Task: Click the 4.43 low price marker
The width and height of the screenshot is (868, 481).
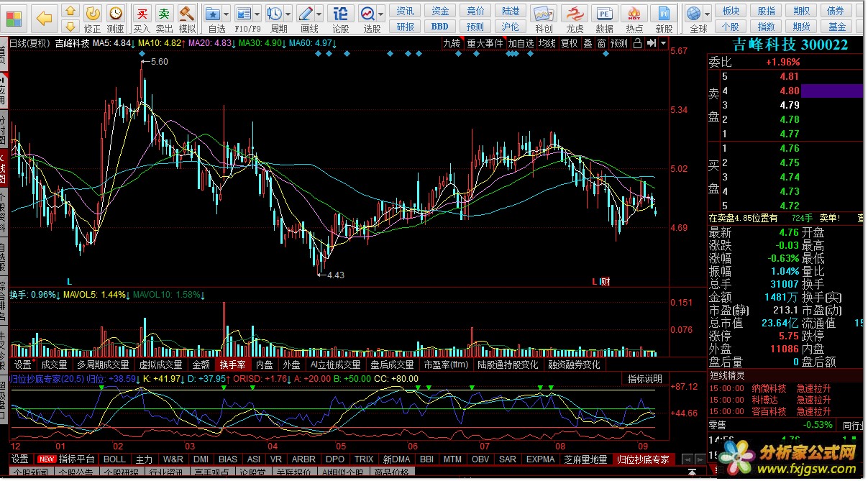Action: (x=335, y=275)
